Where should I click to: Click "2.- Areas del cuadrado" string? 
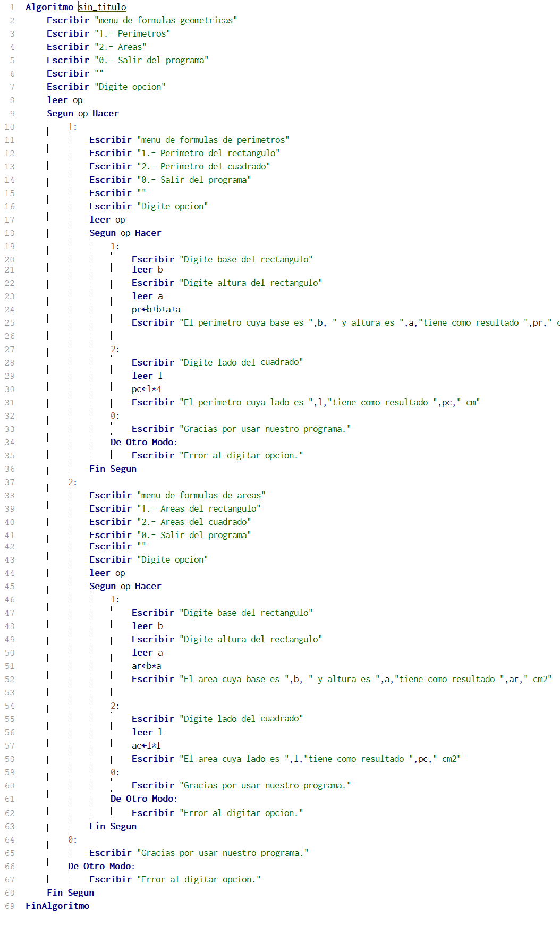194,522
